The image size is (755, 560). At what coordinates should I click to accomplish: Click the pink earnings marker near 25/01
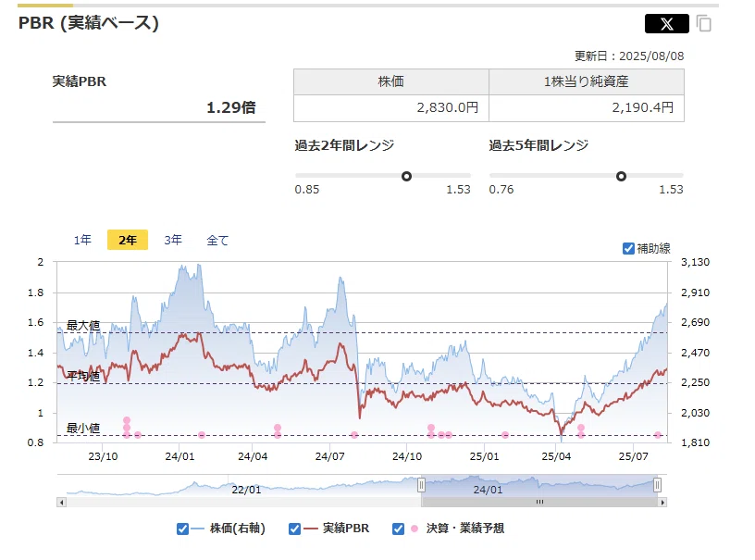[x=505, y=435]
